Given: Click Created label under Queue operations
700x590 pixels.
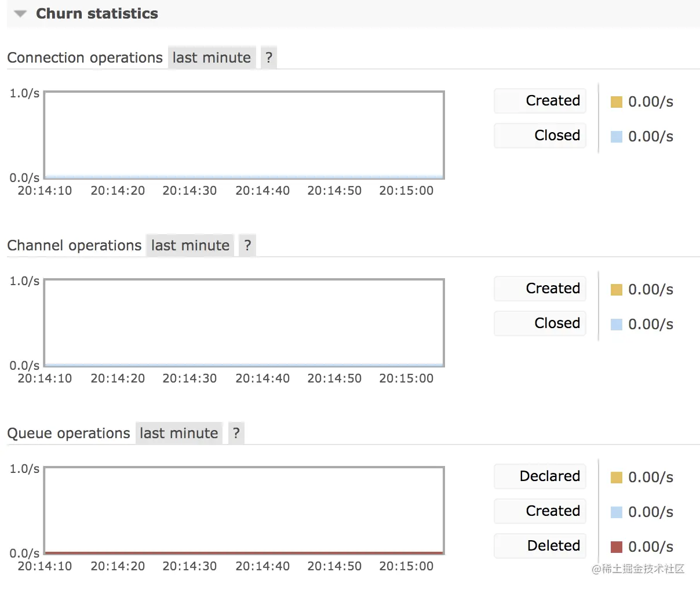Looking at the screenshot, I should pyautogui.click(x=540, y=511).
